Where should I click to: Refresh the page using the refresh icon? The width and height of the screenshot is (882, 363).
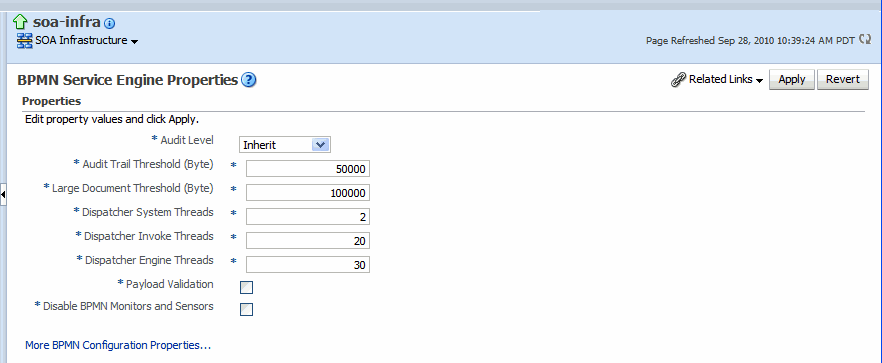pos(865,40)
